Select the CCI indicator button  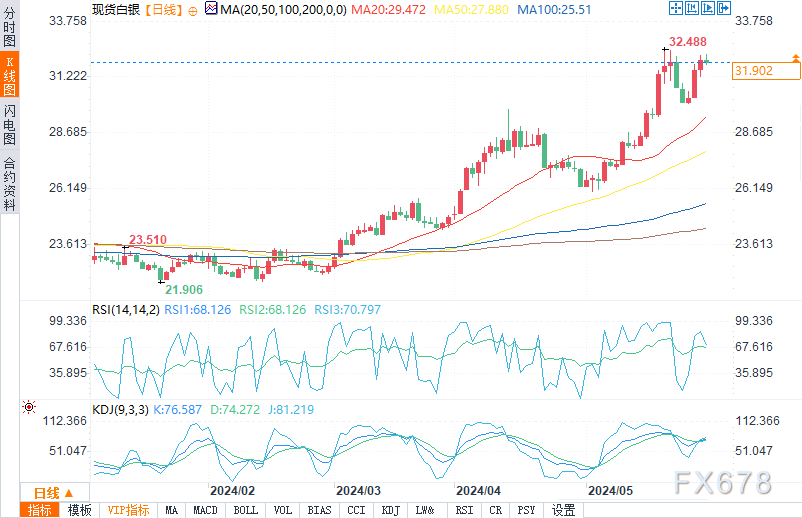point(356,510)
